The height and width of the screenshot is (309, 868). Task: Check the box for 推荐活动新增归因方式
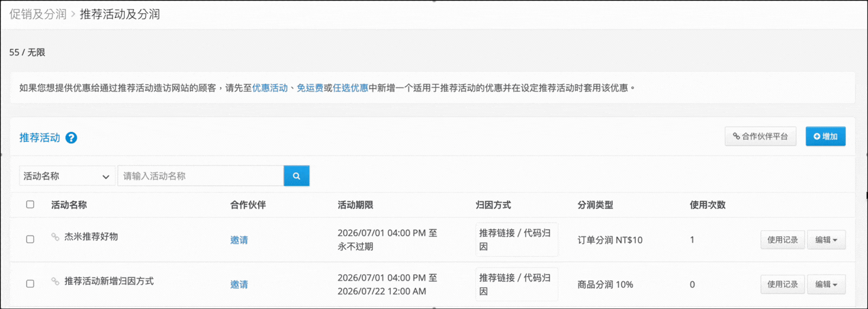coord(30,284)
